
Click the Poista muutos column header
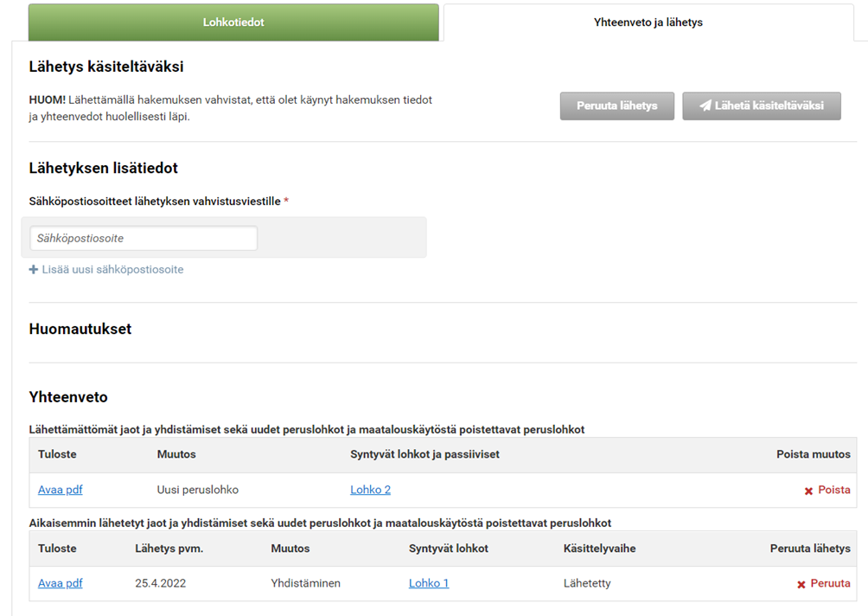[x=813, y=454]
